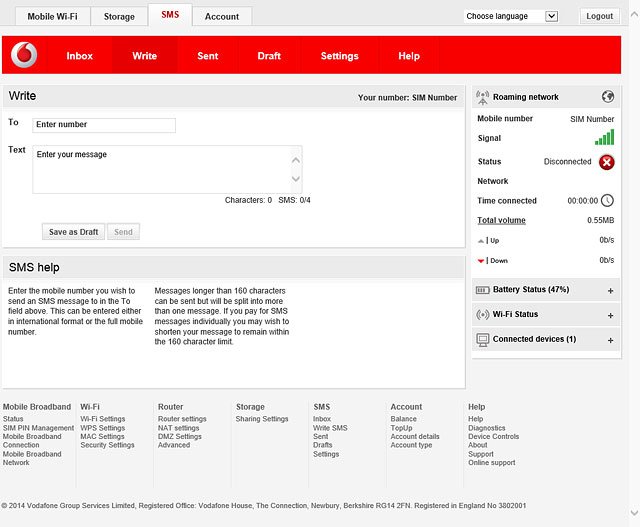Open the Mobile Broadband Network footer link
Image resolution: width=640 pixels, height=527 pixels.
coord(32,458)
